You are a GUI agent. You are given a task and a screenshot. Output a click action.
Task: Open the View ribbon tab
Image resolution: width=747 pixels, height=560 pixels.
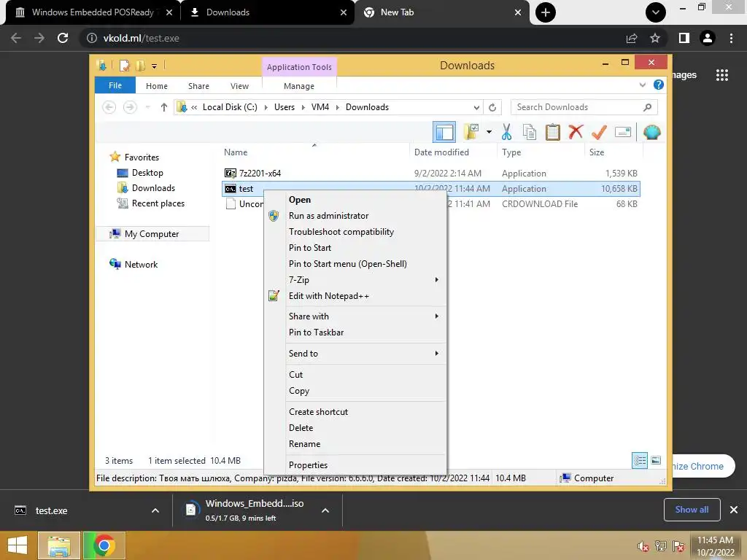point(239,86)
